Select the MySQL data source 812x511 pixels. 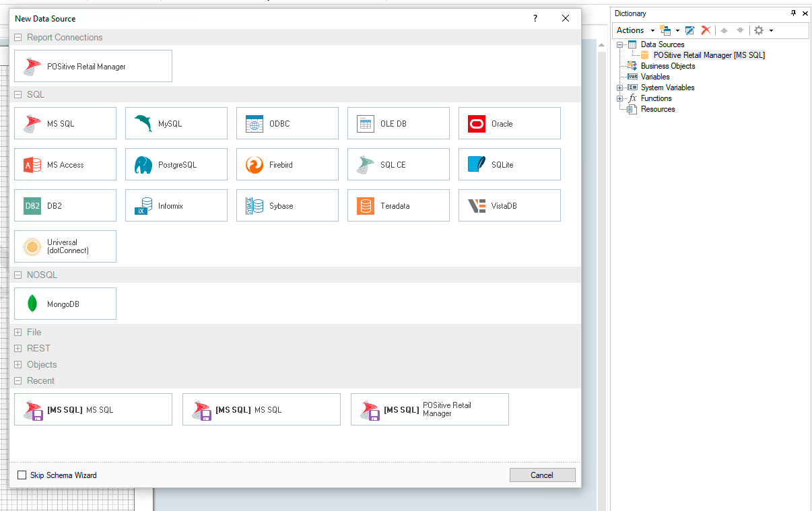coord(176,123)
